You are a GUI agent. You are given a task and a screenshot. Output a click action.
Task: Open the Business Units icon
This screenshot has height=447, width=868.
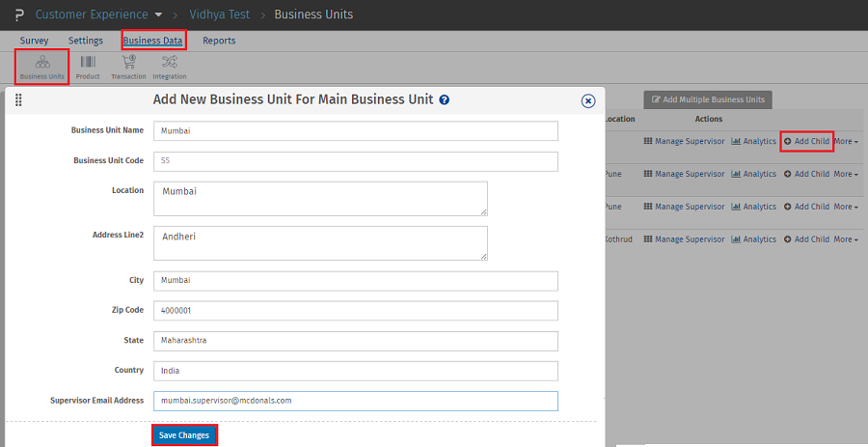42,67
